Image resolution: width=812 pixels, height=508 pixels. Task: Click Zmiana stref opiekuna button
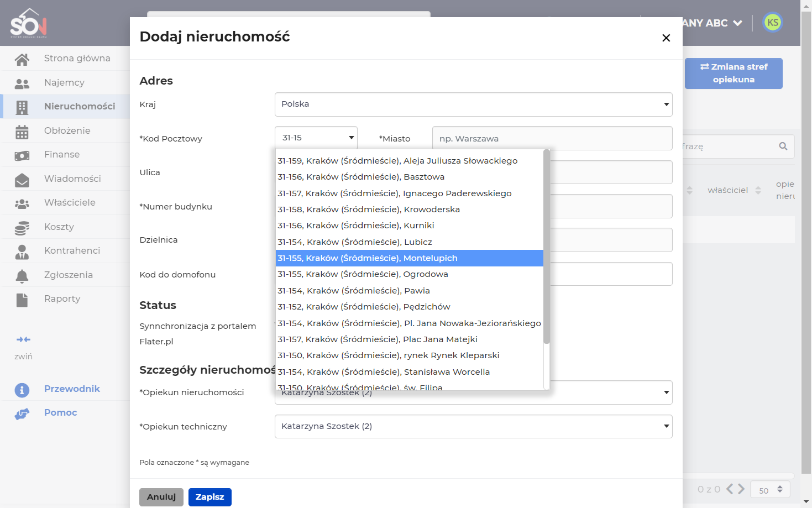click(x=734, y=74)
